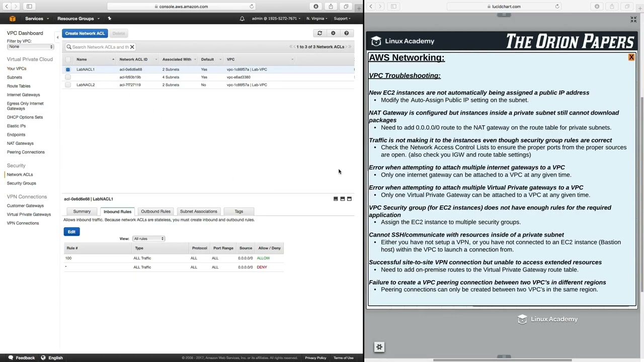This screenshot has height=362, width=644.
Task: Open the Lucidchart presentation settings gear
Action: [379, 347]
